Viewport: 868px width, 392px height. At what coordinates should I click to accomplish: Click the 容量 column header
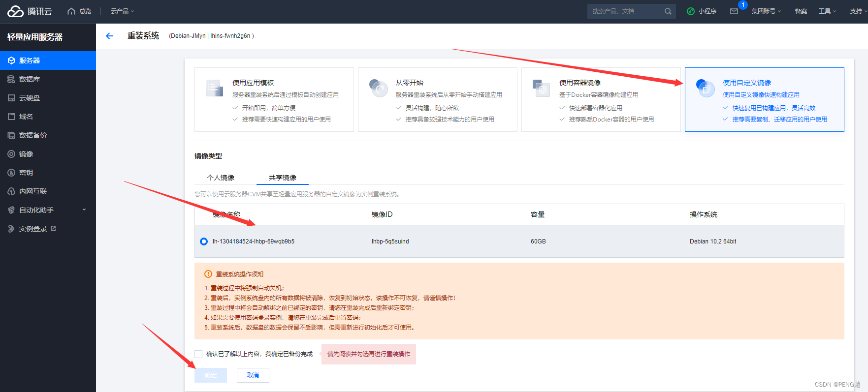pyautogui.click(x=538, y=214)
